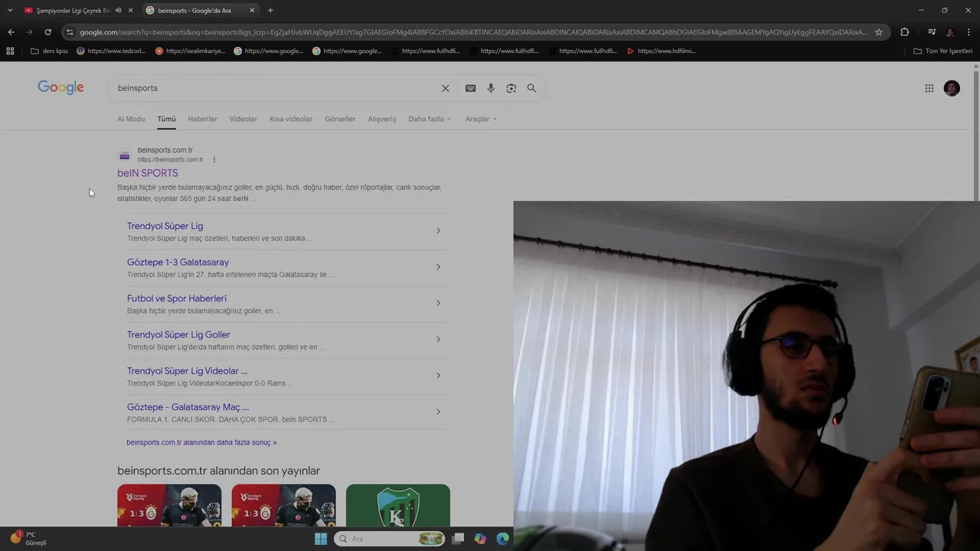
Task: Open the Göztepe 1-3 Galatasaray sitelink
Action: click(x=178, y=262)
